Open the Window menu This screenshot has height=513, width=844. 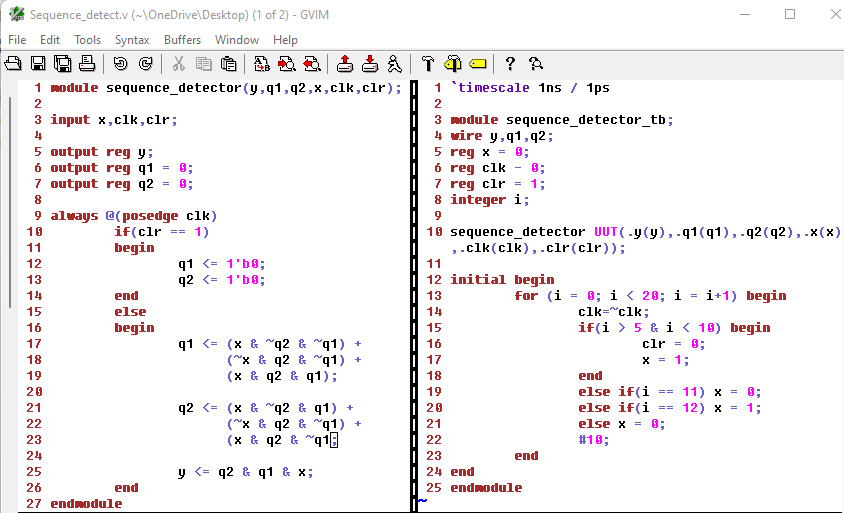click(x=237, y=40)
